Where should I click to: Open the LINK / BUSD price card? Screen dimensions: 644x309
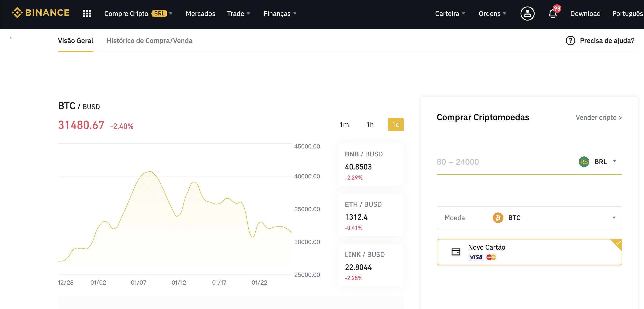[371, 265]
